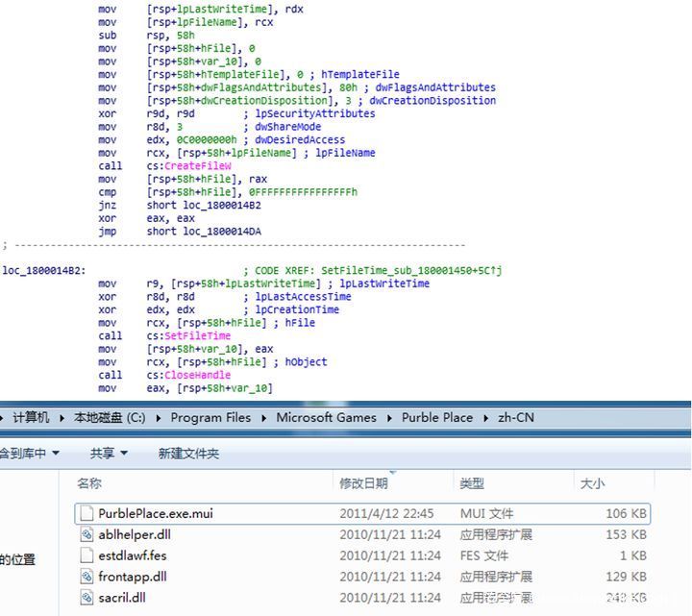
Task: Select the PurblePlace.exe.mui file name
Action: tap(156, 513)
